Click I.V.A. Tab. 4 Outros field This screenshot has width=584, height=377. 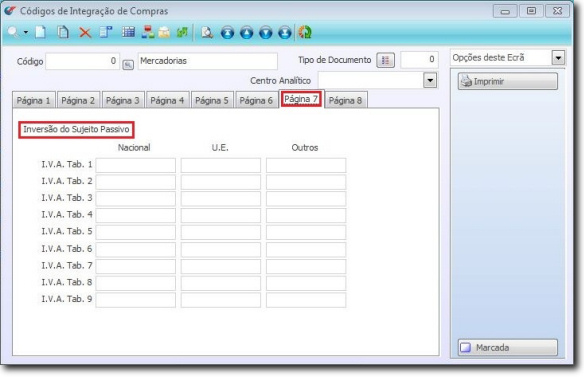coord(306,215)
